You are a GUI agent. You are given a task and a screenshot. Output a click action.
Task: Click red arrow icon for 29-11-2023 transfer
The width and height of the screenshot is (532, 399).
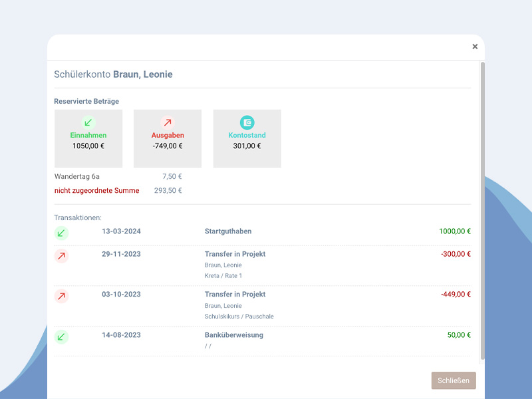pyautogui.click(x=61, y=256)
